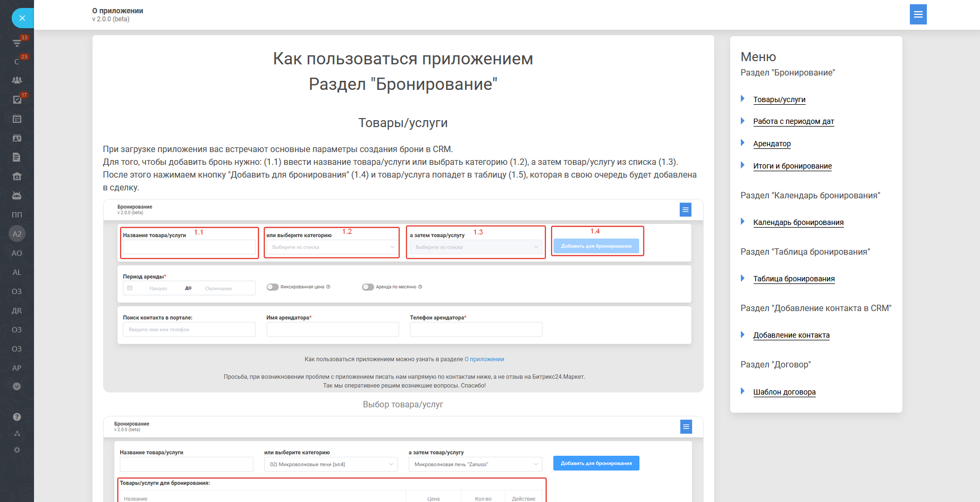The width and height of the screenshot is (980, 502).
Task: Toggle Аренда по месячно switch in the tutorial image
Action: click(x=368, y=287)
